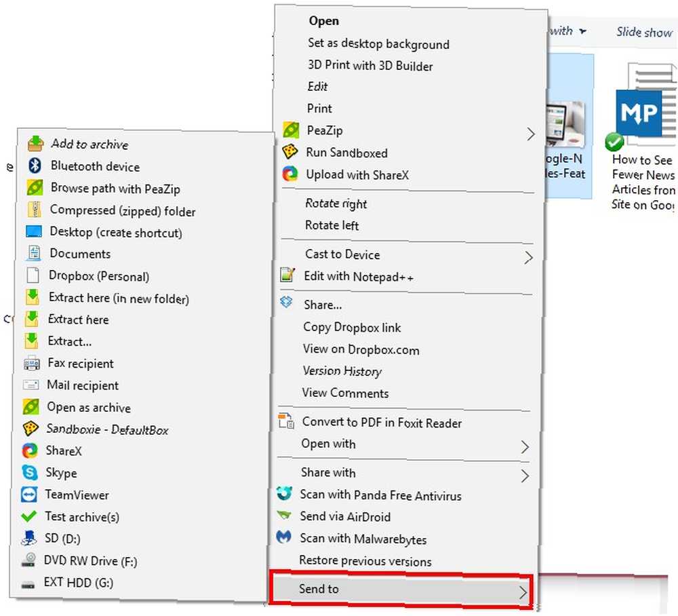Click the Skype icon

[x=29, y=472]
